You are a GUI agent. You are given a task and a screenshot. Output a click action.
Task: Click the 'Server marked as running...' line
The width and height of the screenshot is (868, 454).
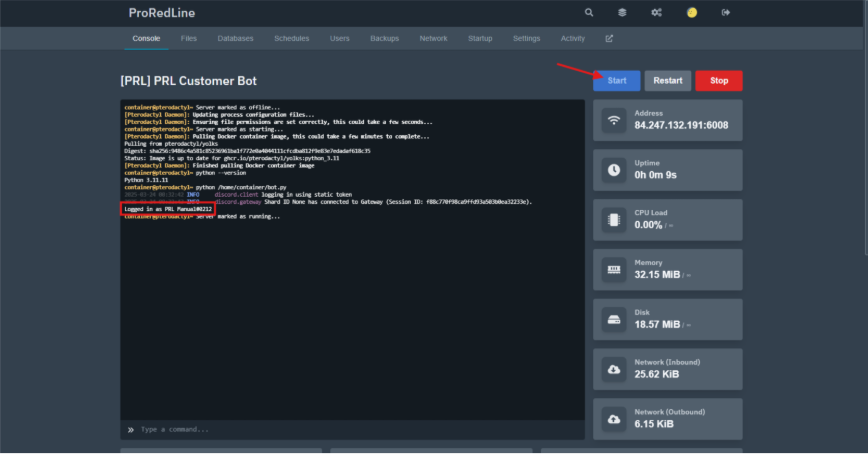coord(202,216)
